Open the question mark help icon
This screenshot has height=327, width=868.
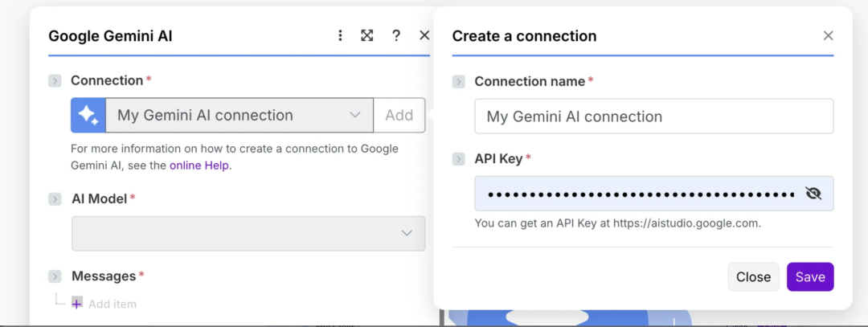click(x=395, y=35)
